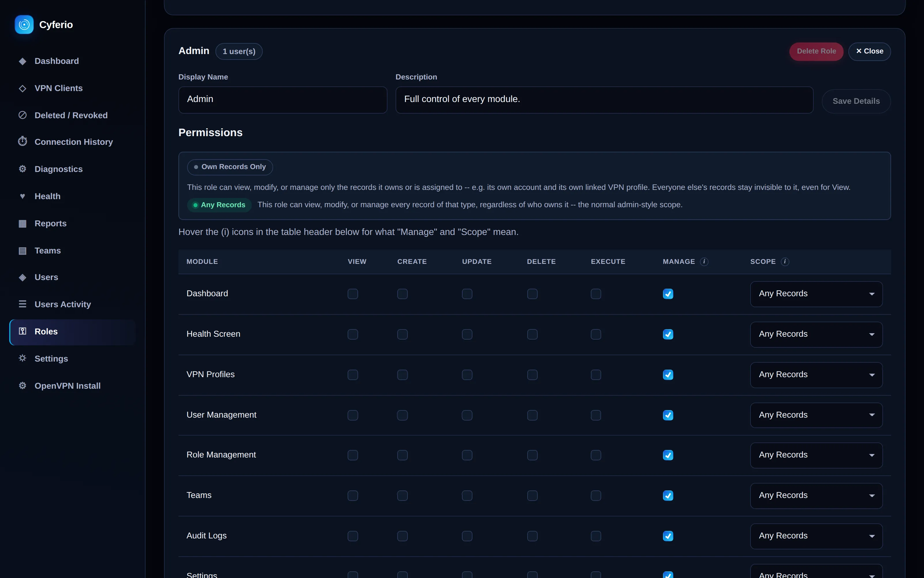Click the Audit Logs module label
The width and height of the screenshot is (924, 578).
coord(206,536)
